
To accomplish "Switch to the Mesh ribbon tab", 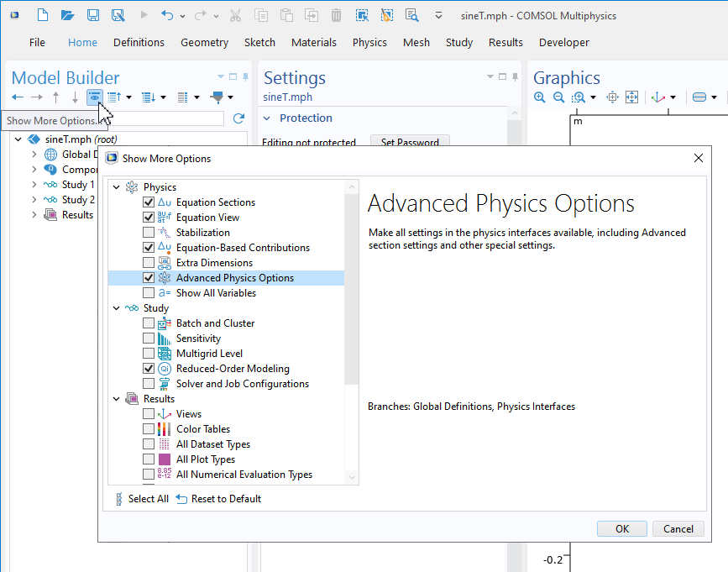I will [416, 42].
